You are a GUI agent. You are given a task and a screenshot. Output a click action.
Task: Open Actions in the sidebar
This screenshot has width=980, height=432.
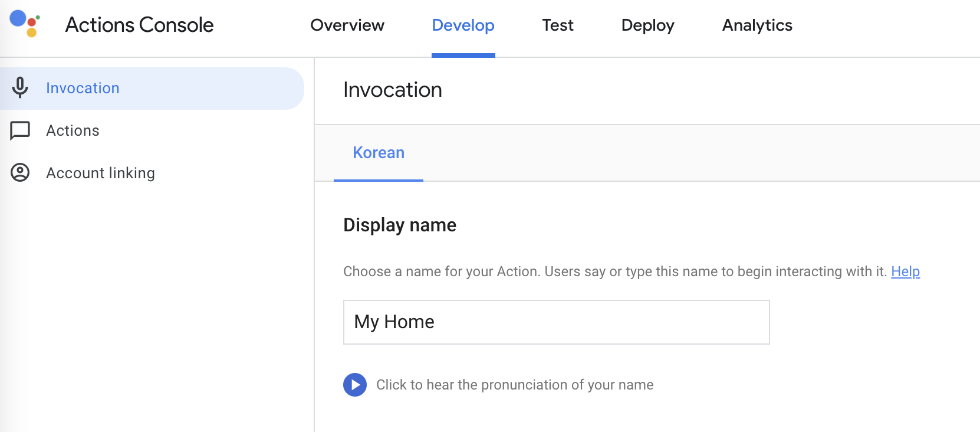(152, 130)
